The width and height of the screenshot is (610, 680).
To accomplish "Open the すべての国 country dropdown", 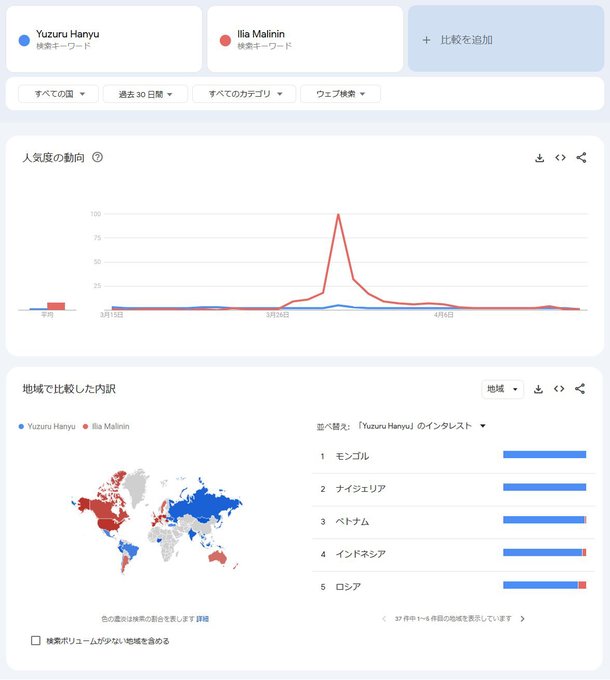I will coord(59,94).
